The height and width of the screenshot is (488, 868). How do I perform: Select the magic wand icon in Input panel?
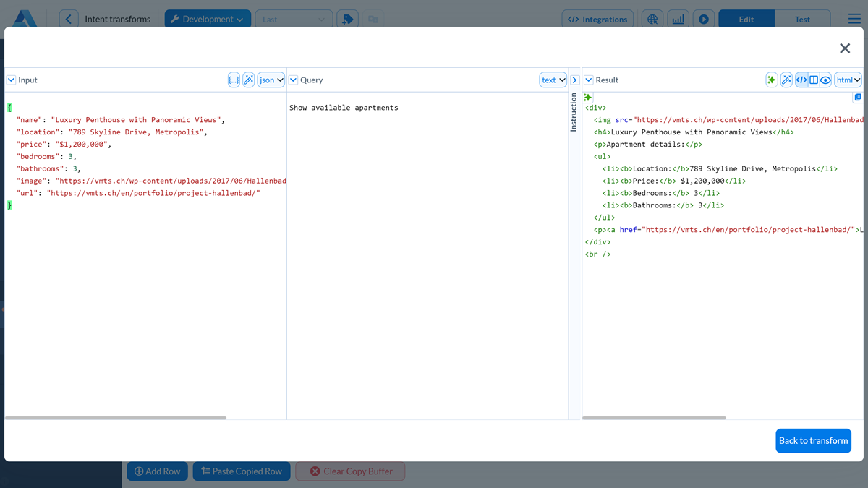pyautogui.click(x=249, y=80)
